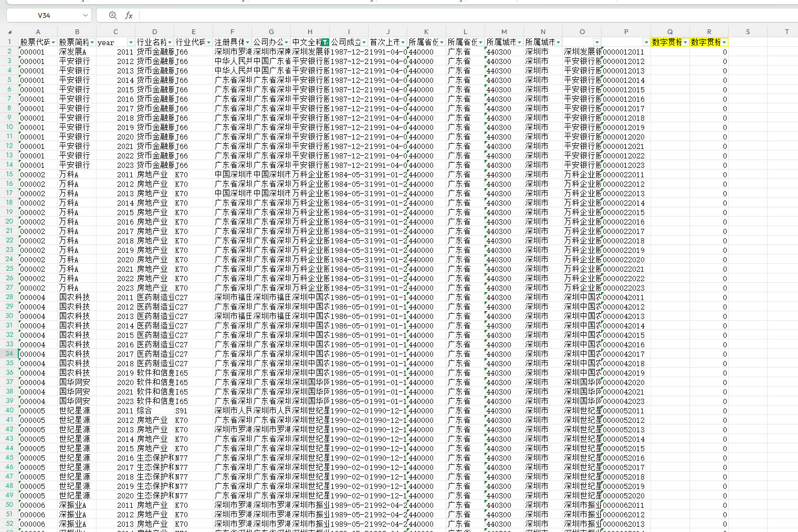Click cell D40 containing 综合
The image size is (798, 532).
(154, 411)
